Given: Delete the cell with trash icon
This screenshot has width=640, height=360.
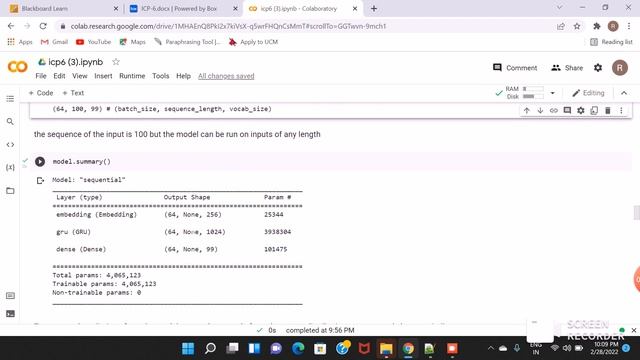Looking at the screenshot, I should pyautogui.click(x=607, y=110).
